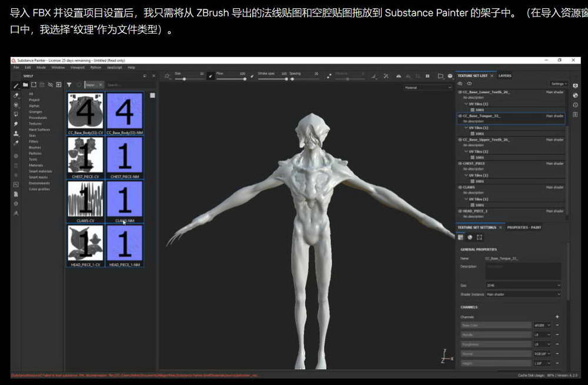
Task: Toggle visibility of HEAD_PIECE_1 texture set
Action: pyautogui.click(x=460, y=211)
